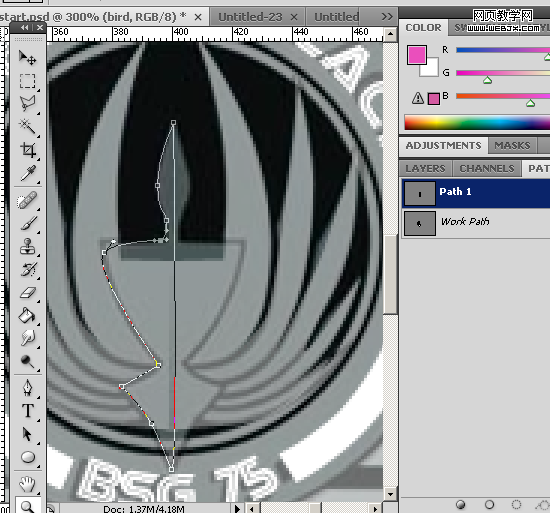Select the Eyedropper tool
Image resolution: width=550 pixels, height=513 pixels.
pos(27,173)
